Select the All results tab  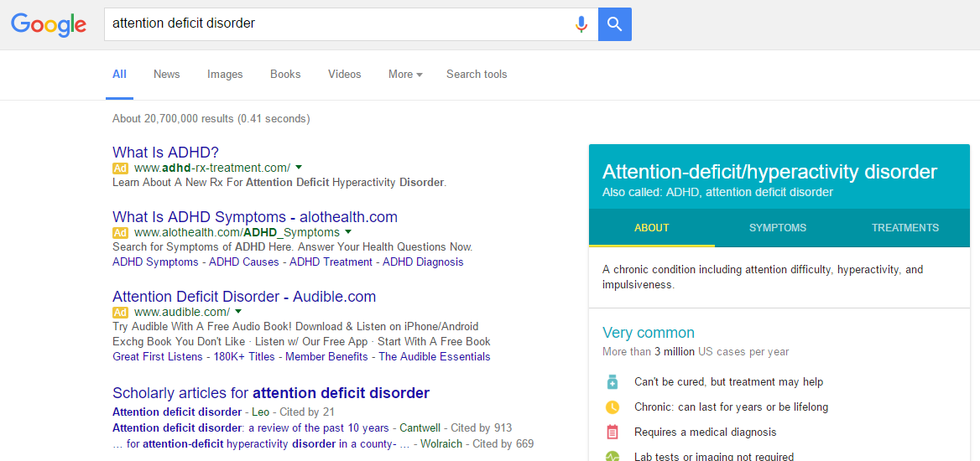pyautogui.click(x=119, y=75)
